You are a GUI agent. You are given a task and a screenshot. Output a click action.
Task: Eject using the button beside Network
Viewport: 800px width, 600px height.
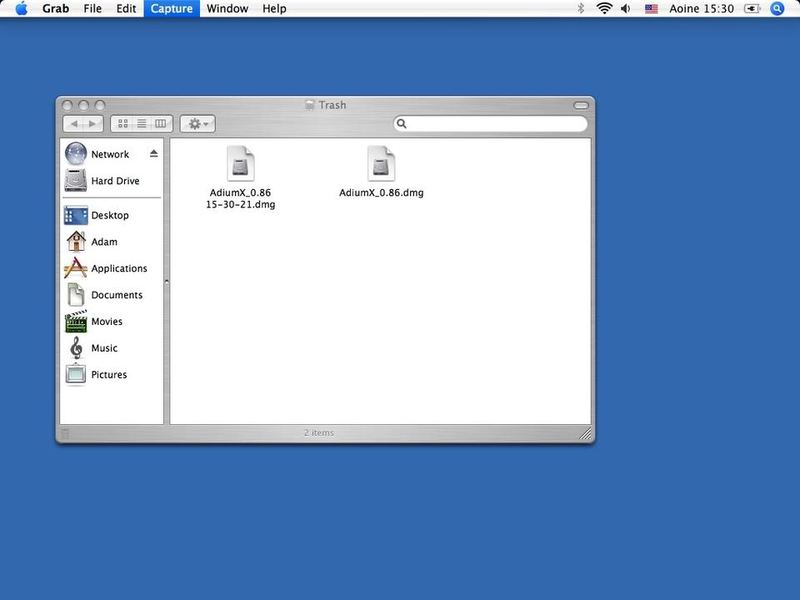[x=154, y=154]
